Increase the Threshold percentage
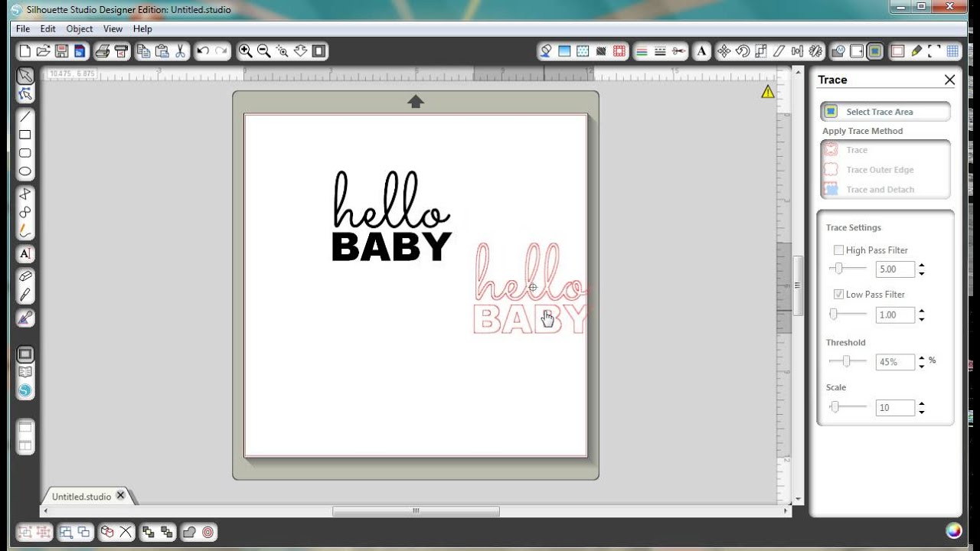This screenshot has height=551, width=980. 922,358
